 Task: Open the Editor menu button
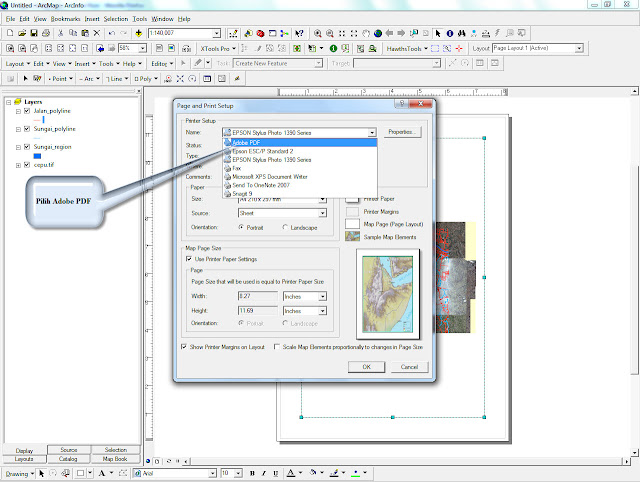162,63
